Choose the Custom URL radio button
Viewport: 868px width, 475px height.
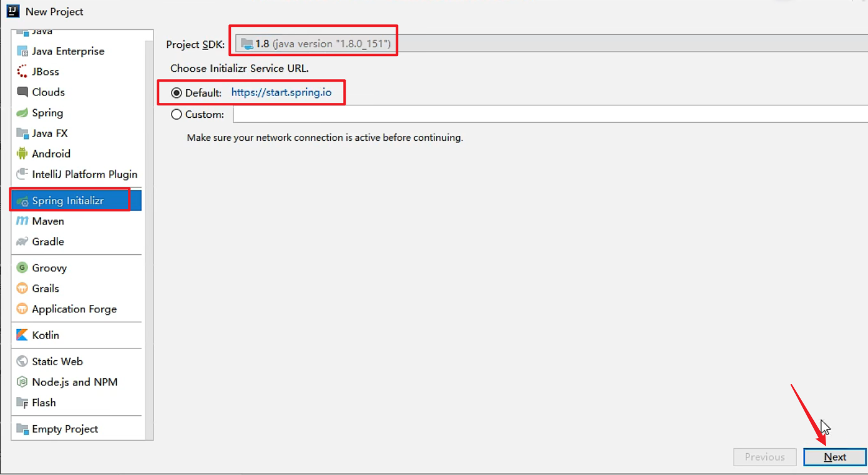point(177,115)
